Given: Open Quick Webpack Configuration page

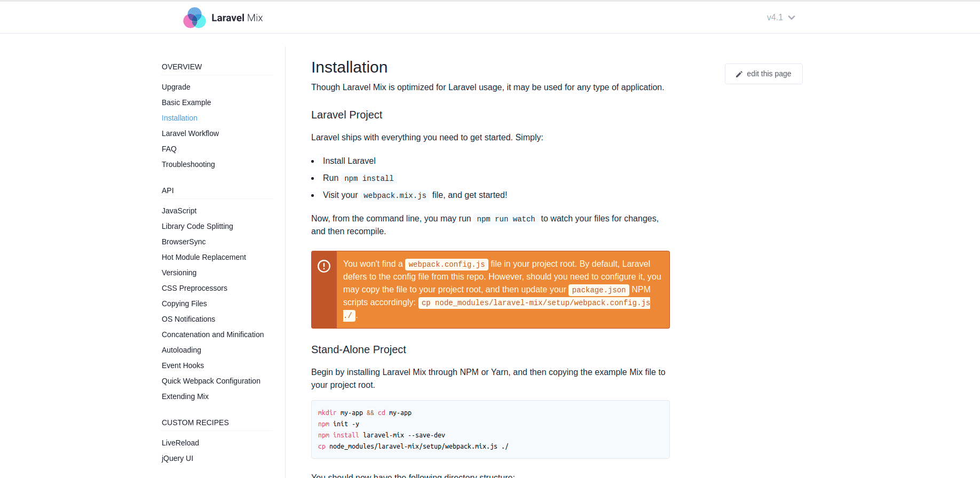Looking at the screenshot, I should click(x=211, y=381).
